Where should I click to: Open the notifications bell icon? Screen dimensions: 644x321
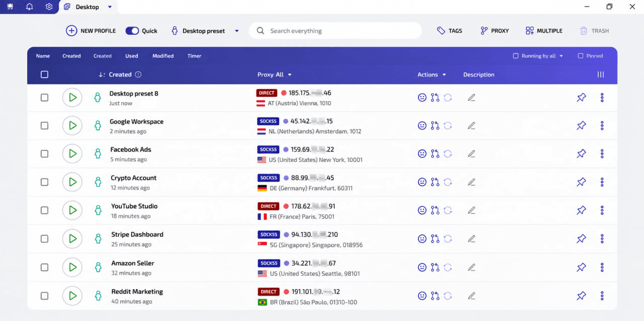point(30,7)
